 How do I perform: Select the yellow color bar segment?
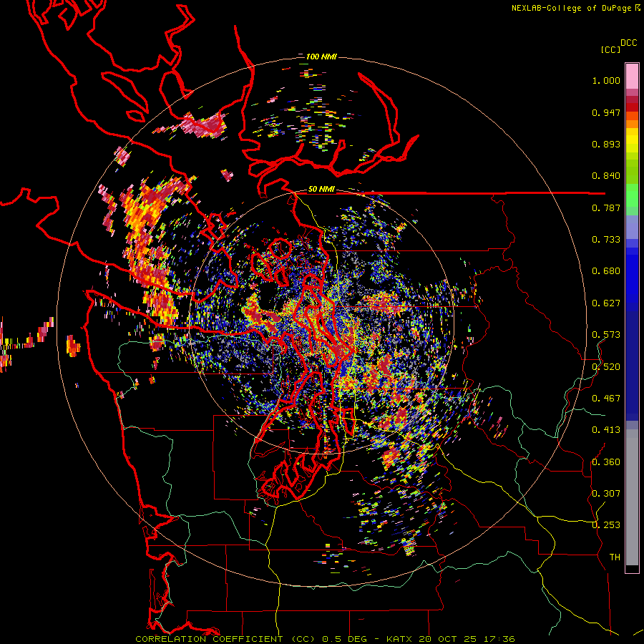coord(632,140)
